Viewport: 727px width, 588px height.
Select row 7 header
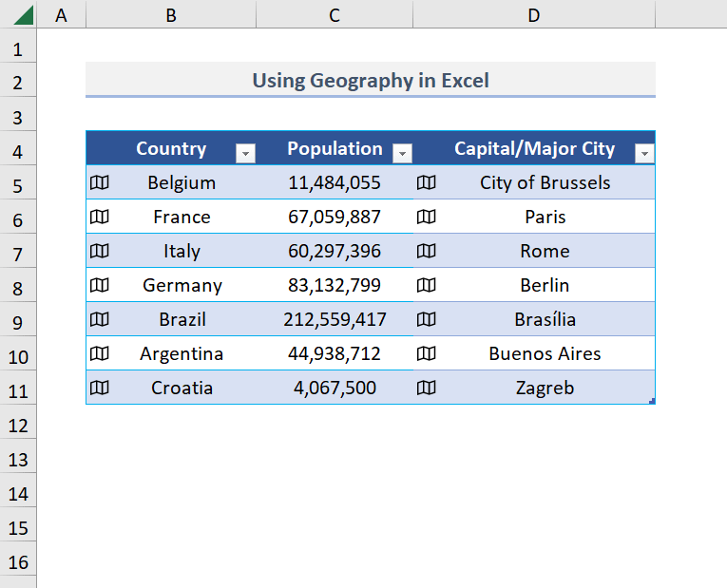click(18, 251)
